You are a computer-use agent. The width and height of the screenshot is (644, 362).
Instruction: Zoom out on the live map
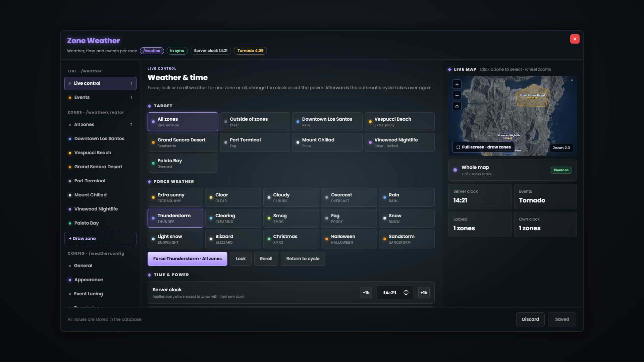point(457,95)
